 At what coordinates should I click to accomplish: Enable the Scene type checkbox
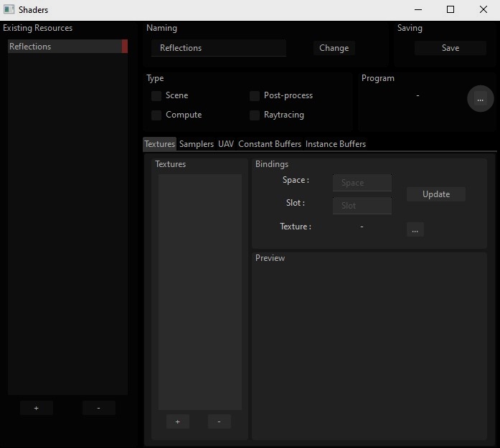click(156, 95)
